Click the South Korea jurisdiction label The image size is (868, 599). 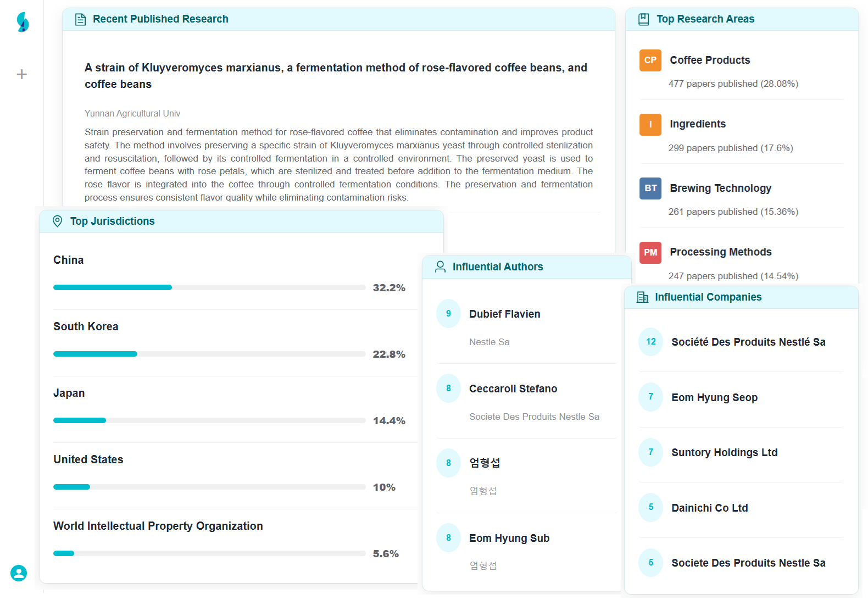pos(86,327)
